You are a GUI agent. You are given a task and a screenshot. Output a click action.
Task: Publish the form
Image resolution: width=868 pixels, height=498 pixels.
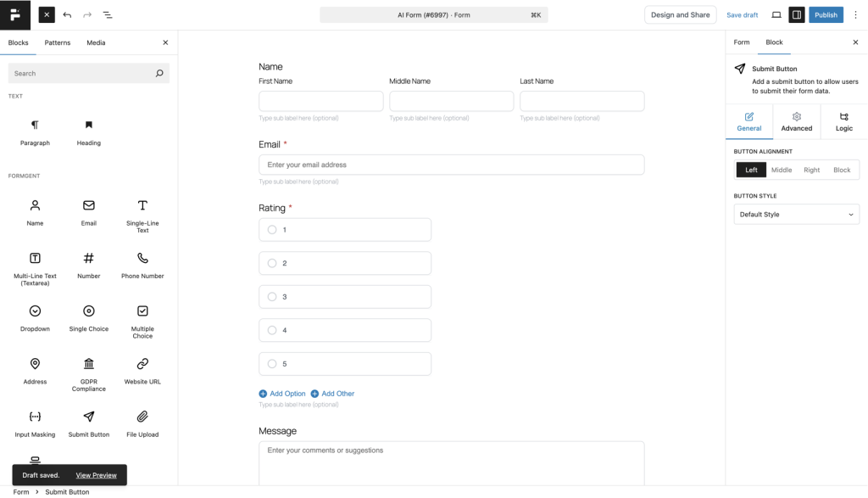tap(826, 15)
